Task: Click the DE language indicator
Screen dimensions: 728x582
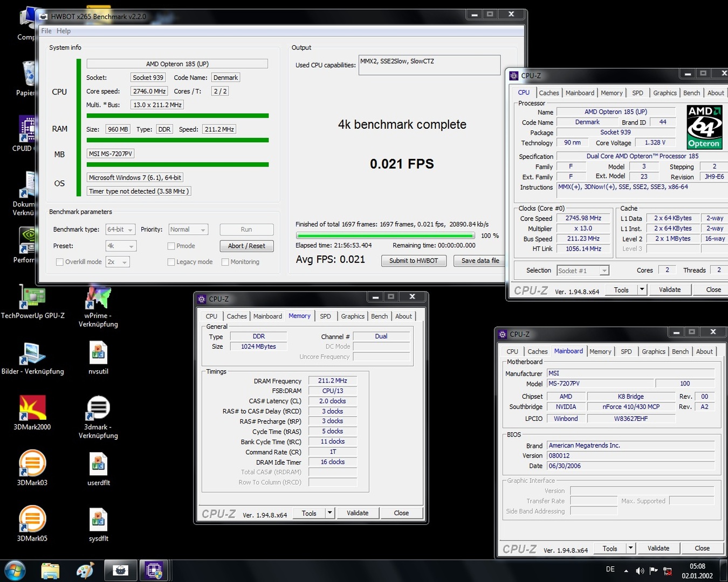Action: point(610,569)
